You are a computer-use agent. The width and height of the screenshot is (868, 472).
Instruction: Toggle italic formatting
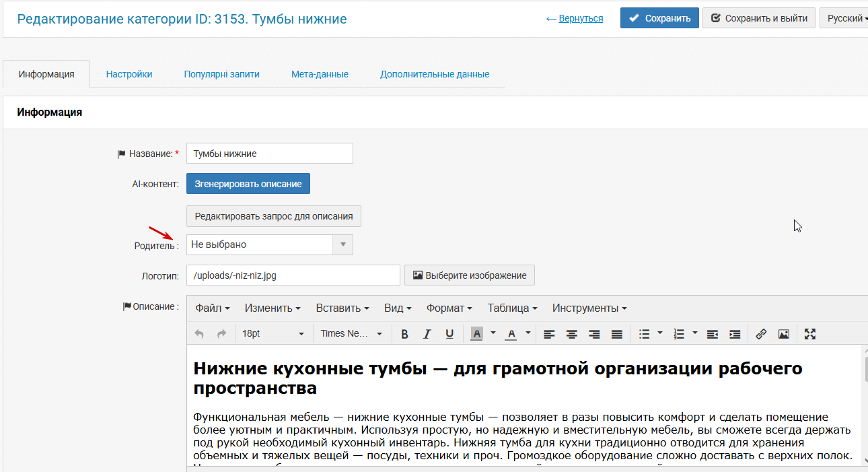click(x=427, y=334)
